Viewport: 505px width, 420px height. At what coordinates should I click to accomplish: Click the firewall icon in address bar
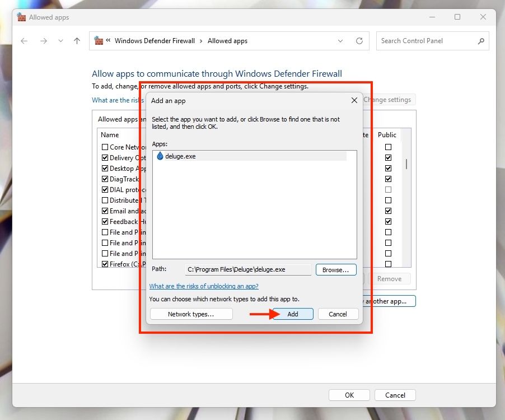coord(99,41)
